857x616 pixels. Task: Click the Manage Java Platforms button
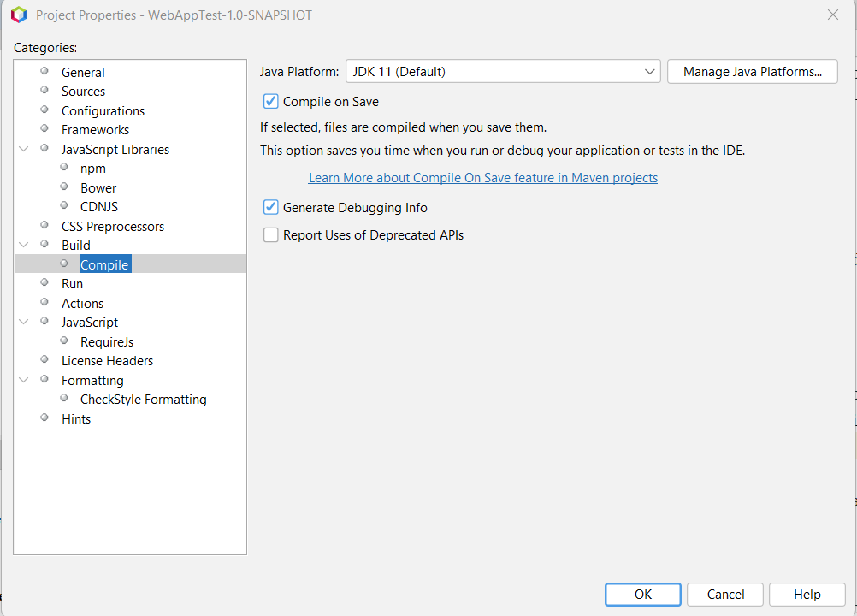pos(752,71)
